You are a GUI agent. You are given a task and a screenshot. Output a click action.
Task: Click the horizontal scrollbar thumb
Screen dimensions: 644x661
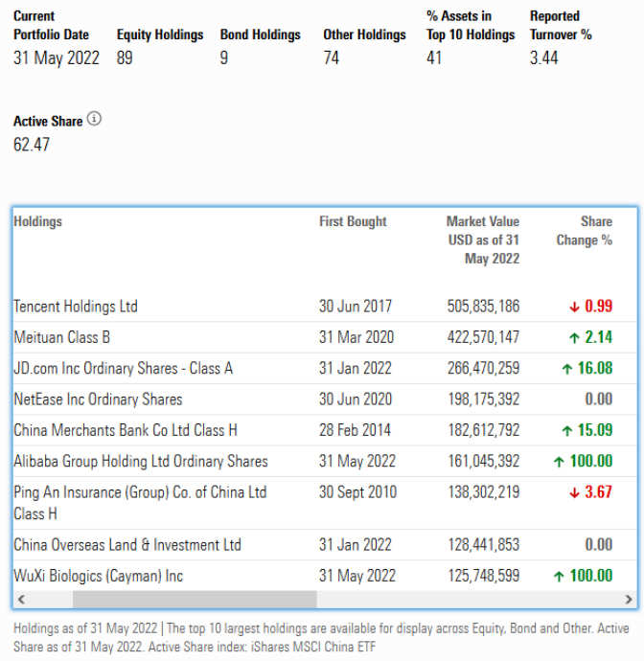tap(195, 599)
